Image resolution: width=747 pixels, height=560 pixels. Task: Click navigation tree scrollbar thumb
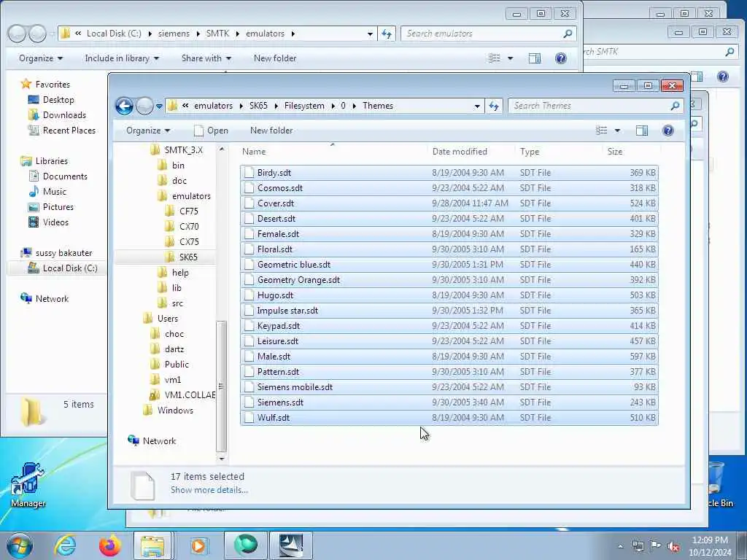pos(221,386)
